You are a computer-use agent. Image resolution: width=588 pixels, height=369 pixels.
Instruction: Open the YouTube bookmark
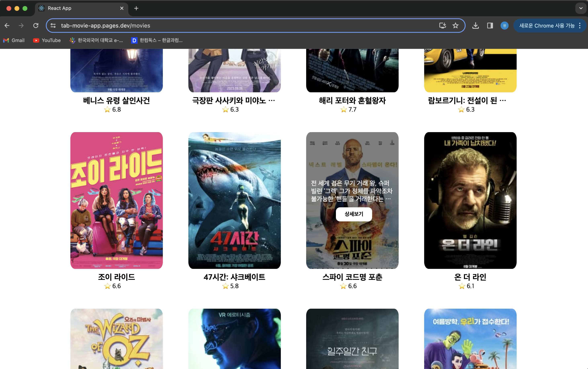point(47,40)
